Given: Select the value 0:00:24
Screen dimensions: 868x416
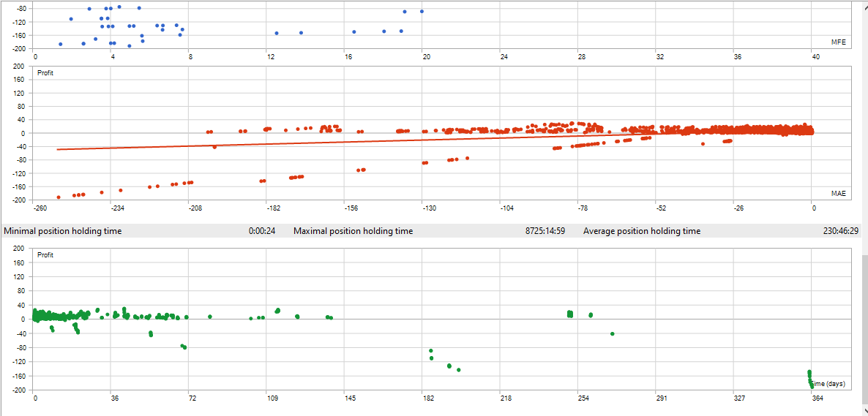Looking at the screenshot, I should click(263, 231).
